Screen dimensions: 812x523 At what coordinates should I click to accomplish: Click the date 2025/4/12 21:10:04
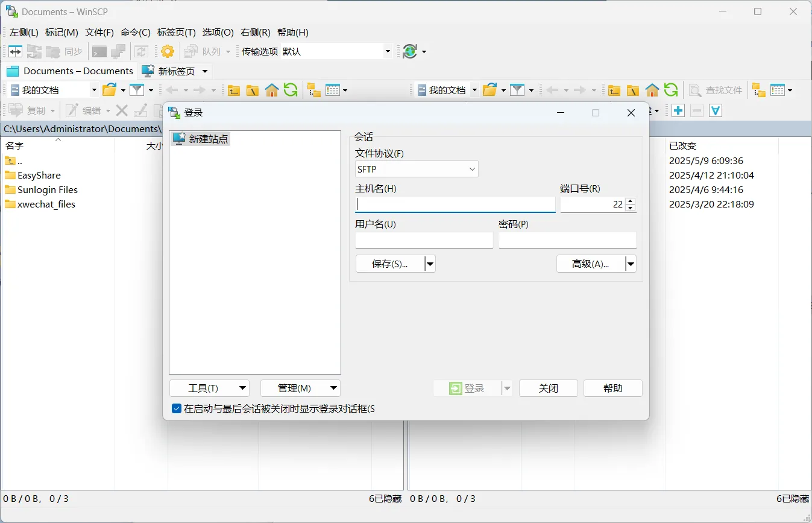(x=711, y=176)
